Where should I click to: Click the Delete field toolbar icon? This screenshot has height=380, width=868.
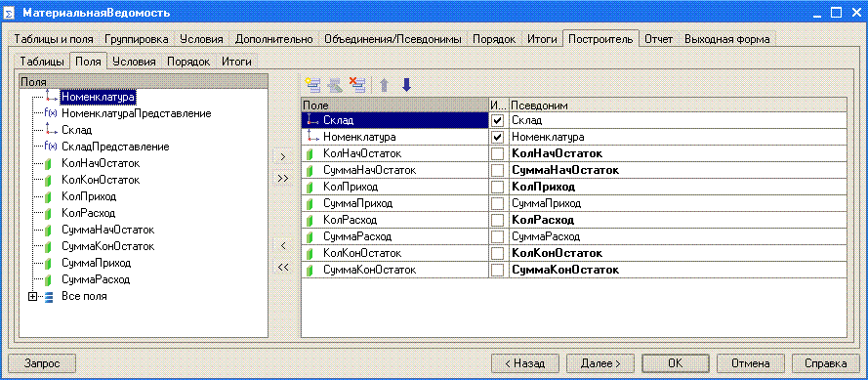(357, 85)
